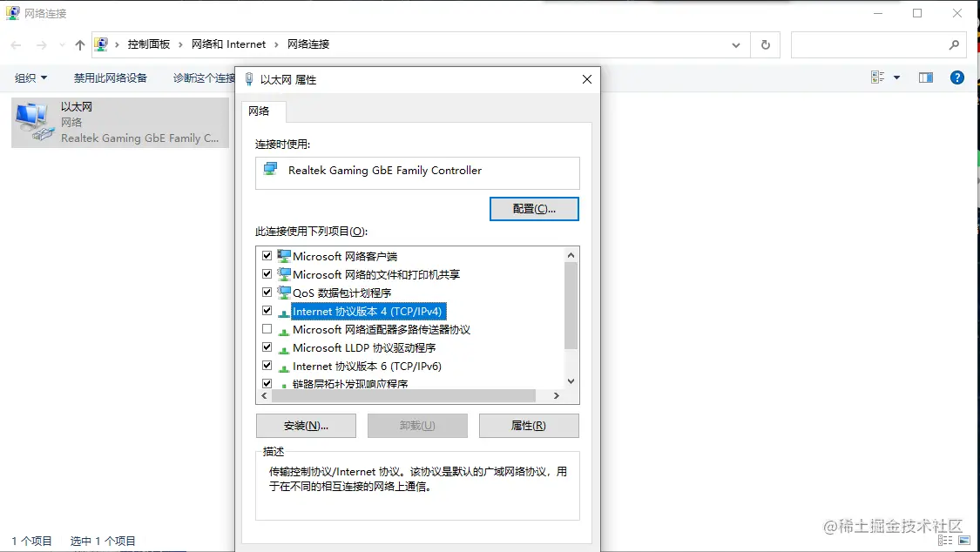Change the view using the view icon

877,77
